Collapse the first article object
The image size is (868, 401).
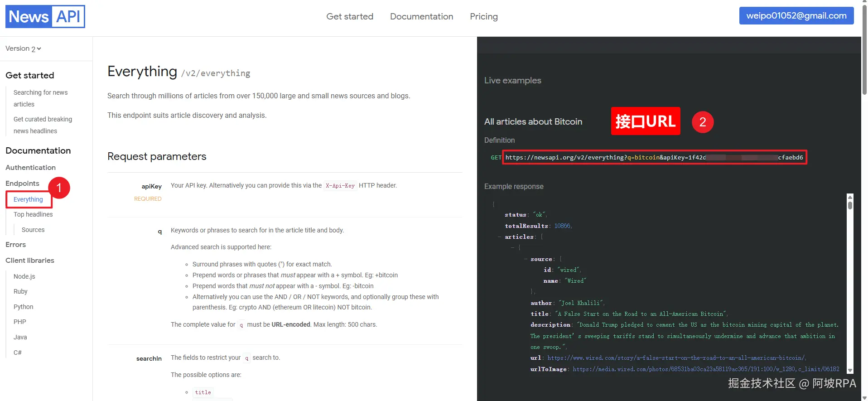[x=513, y=248]
